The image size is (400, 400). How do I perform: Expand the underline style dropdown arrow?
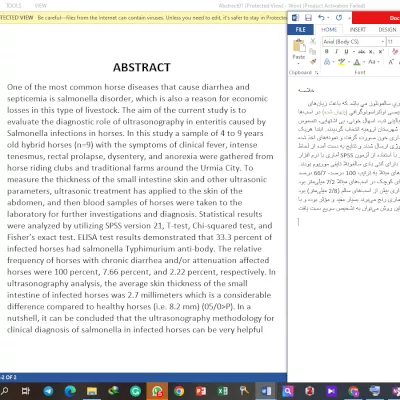(354, 52)
